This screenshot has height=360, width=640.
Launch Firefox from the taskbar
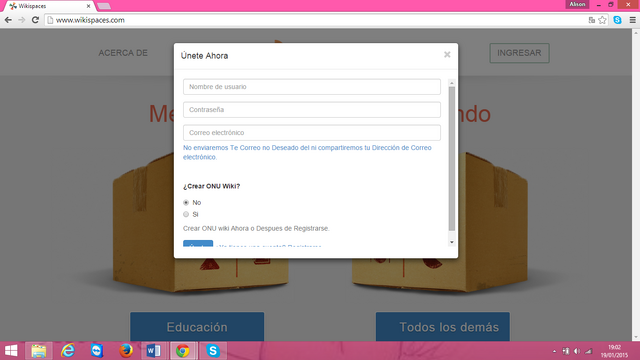pyautogui.click(x=126, y=351)
